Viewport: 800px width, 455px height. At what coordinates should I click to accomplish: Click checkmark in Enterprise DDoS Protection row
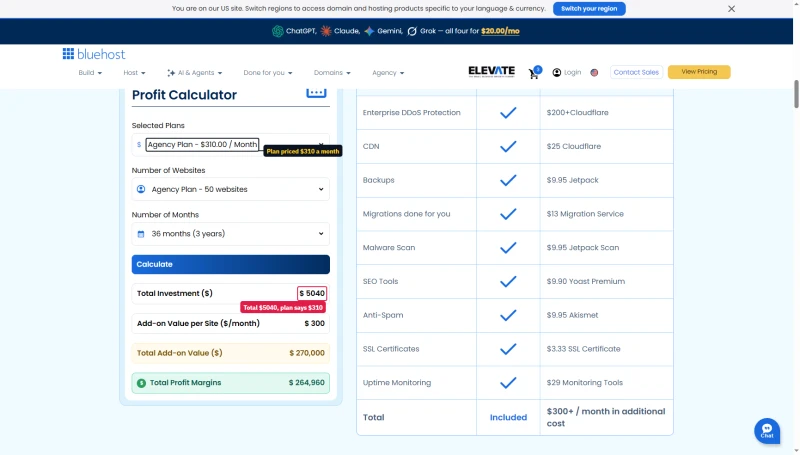pyautogui.click(x=508, y=113)
